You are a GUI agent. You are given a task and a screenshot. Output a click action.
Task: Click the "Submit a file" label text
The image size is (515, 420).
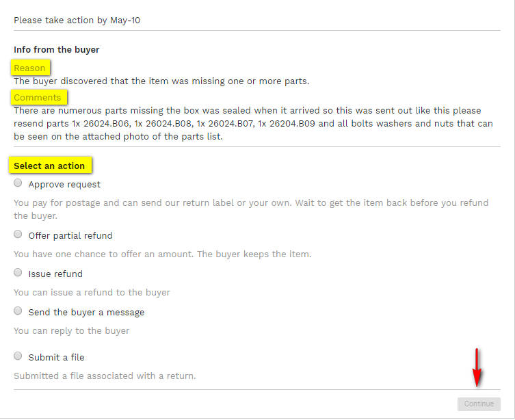(x=56, y=358)
